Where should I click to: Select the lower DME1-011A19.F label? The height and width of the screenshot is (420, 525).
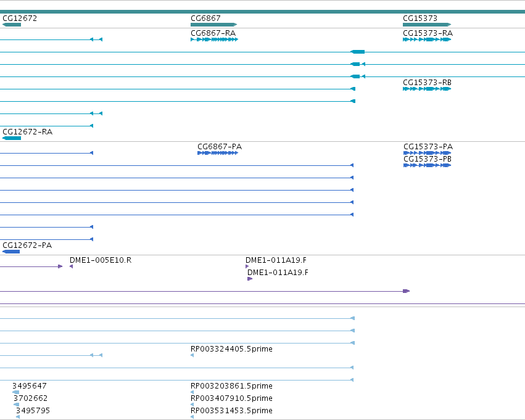(278, 273)
